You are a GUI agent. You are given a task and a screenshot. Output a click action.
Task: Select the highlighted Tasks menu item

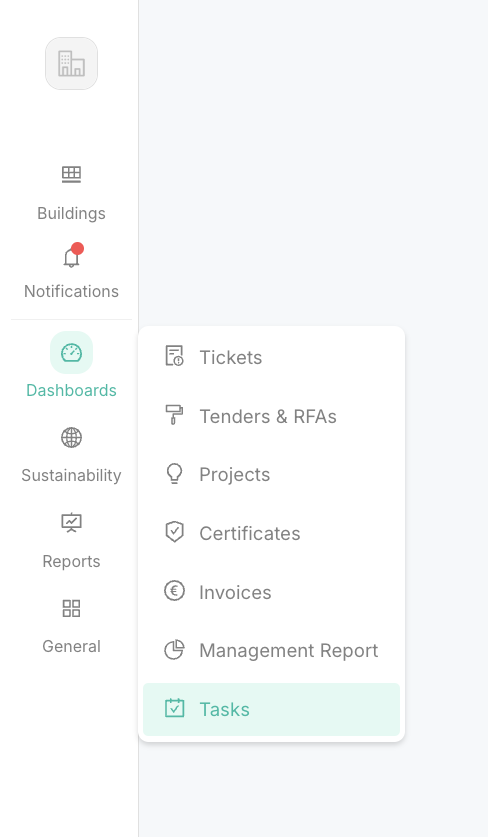271,709
